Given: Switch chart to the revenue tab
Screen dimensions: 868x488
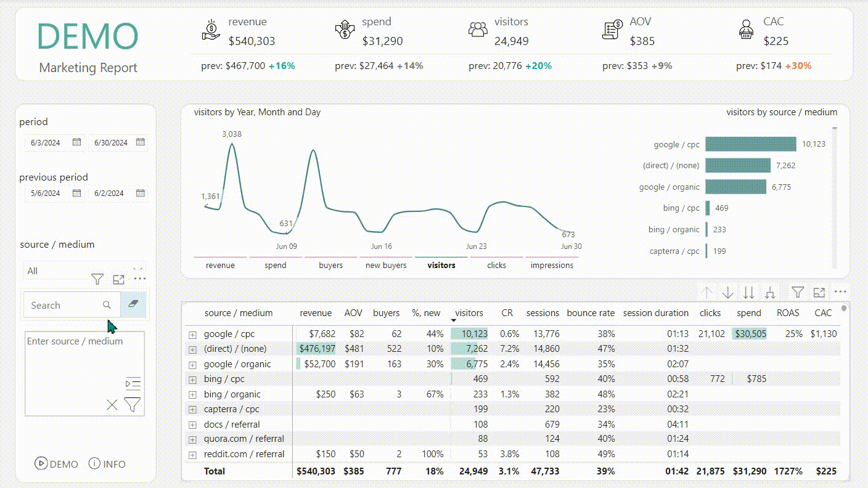Looking at the screenshot, I should pyautogui.click(x=220, y=265).
